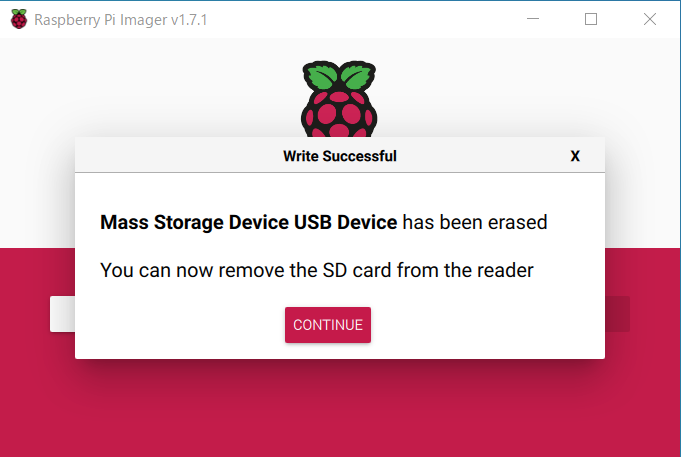
Task: Click the dimmed dark red button right of dialog
Action: [617, 314]
